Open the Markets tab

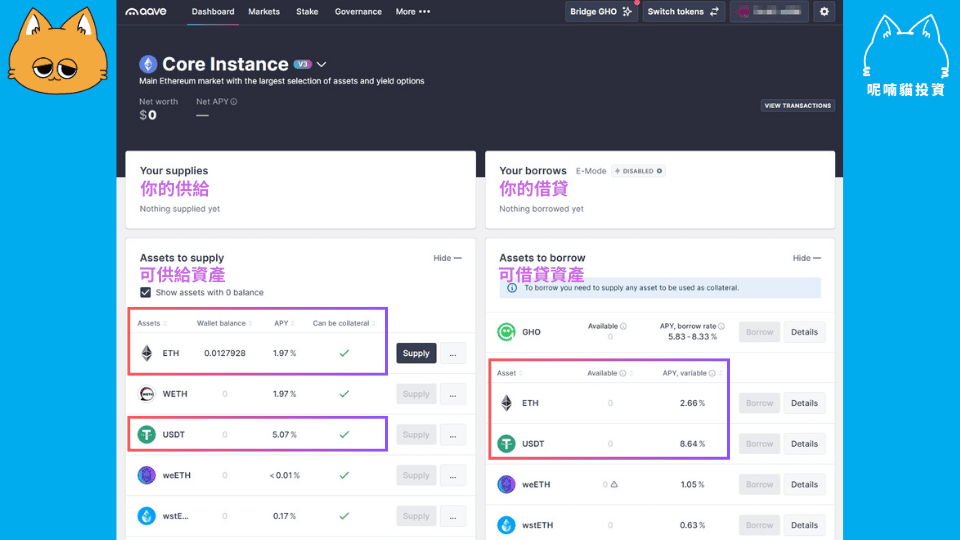click(264, 12)
